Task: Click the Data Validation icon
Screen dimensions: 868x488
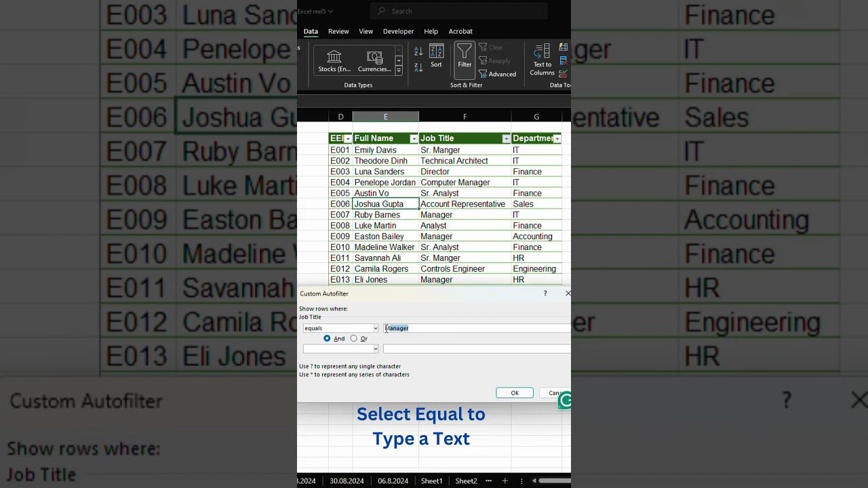Action: point(564,74)
